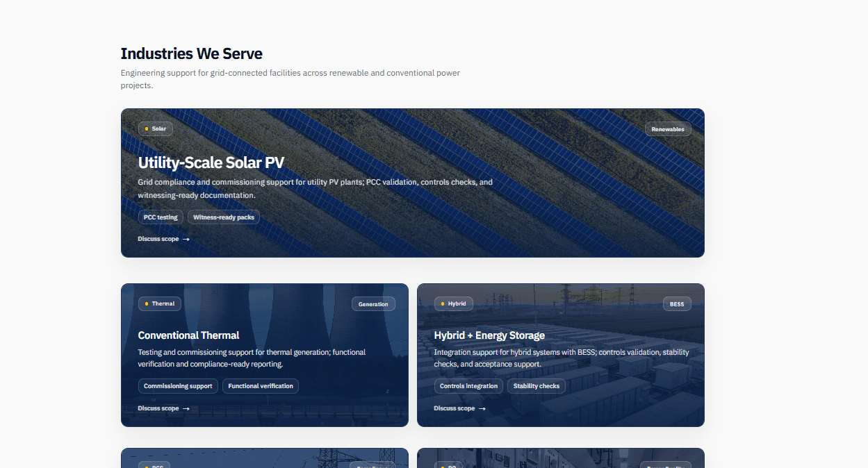The height and width of the screenshot is (468, 868).
Task: Click the yellow dot icon in the Solar badge
Action: (147, 128)
